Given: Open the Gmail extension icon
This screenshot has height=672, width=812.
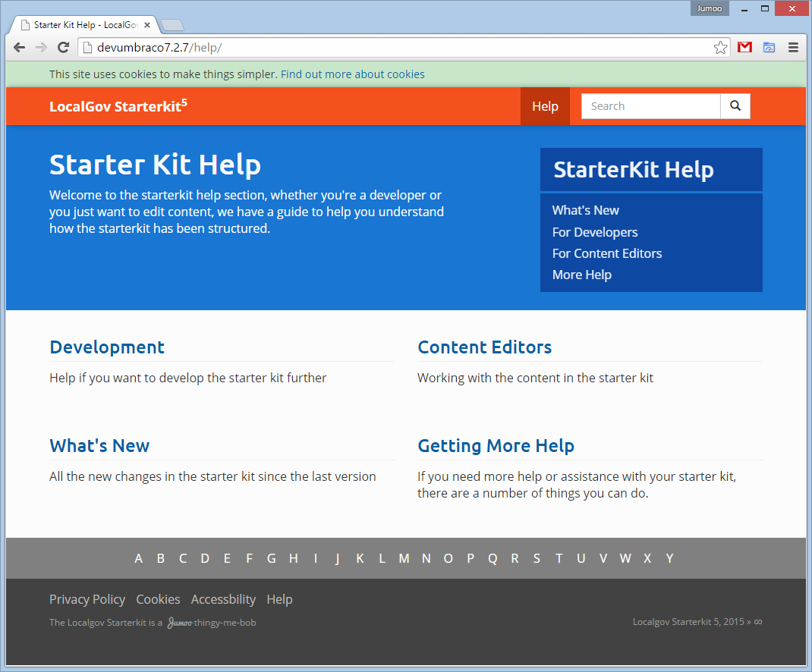Looking at the screenshot, I should point(744,48).
